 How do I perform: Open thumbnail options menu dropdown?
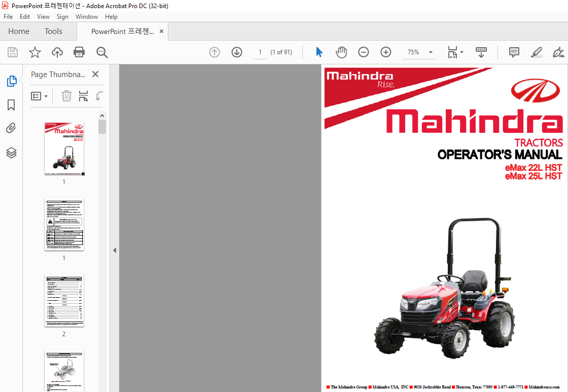pyautogui.click(x=40, y=96)
